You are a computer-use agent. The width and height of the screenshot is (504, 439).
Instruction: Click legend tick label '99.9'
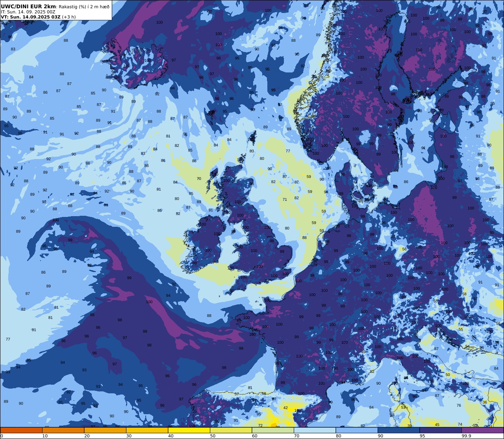(x=466, y=436)
